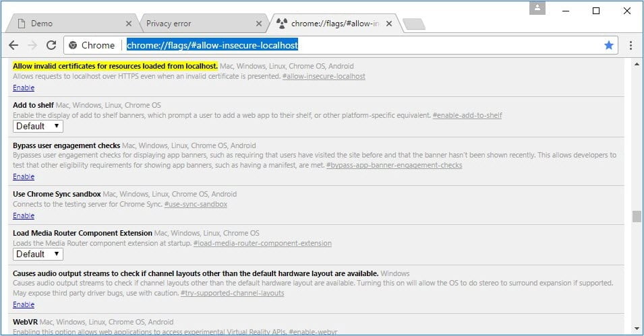Enable Use Chrome Sync sandbox
The width and height of the screenshot is (644, 336).
click(24, 215)
